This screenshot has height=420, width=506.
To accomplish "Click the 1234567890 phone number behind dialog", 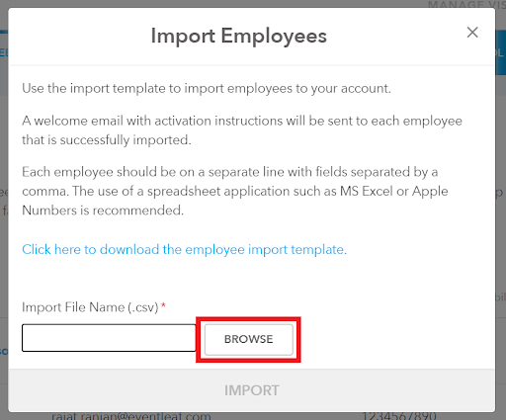I will point(399,416).
